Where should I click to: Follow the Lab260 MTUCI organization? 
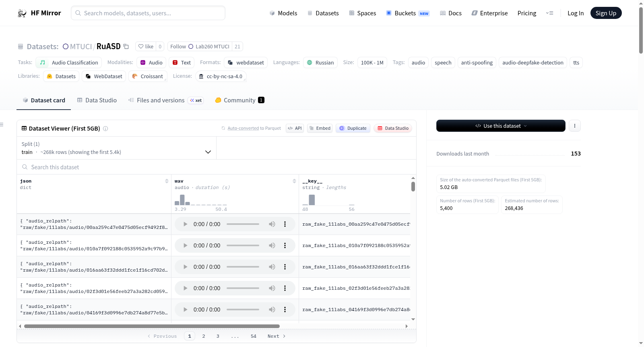[x=200, y=46]
